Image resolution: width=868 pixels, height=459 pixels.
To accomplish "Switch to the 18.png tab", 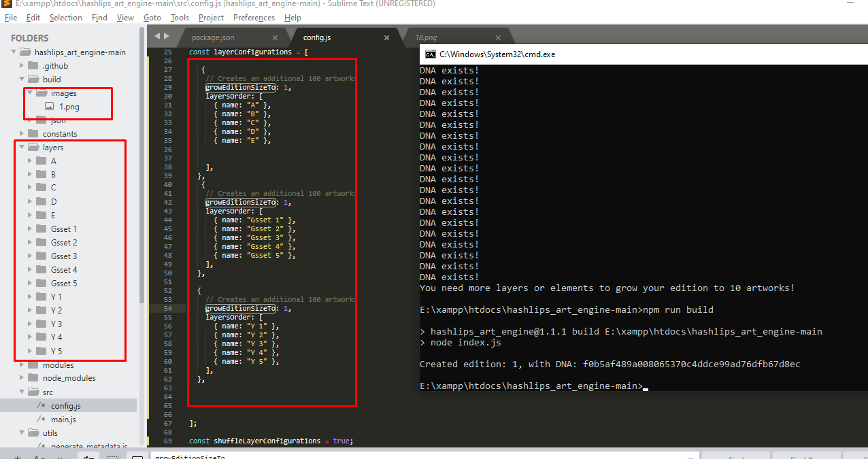I will click(x=427, y=37).
